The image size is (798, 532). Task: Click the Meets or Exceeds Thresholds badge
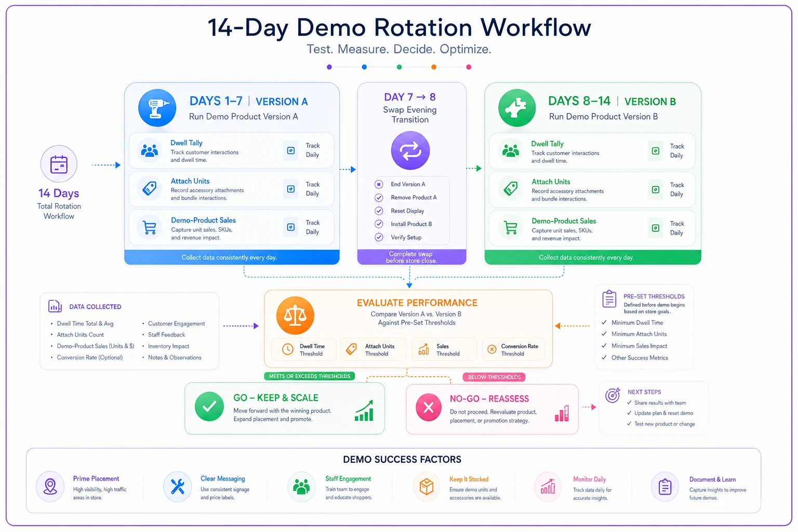click(310, 376)
